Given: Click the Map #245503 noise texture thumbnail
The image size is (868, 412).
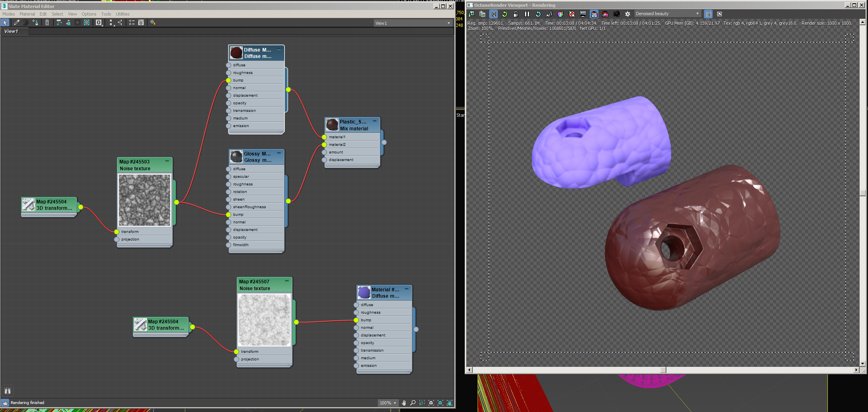Looking at the screenshot, I should (145, 200).
